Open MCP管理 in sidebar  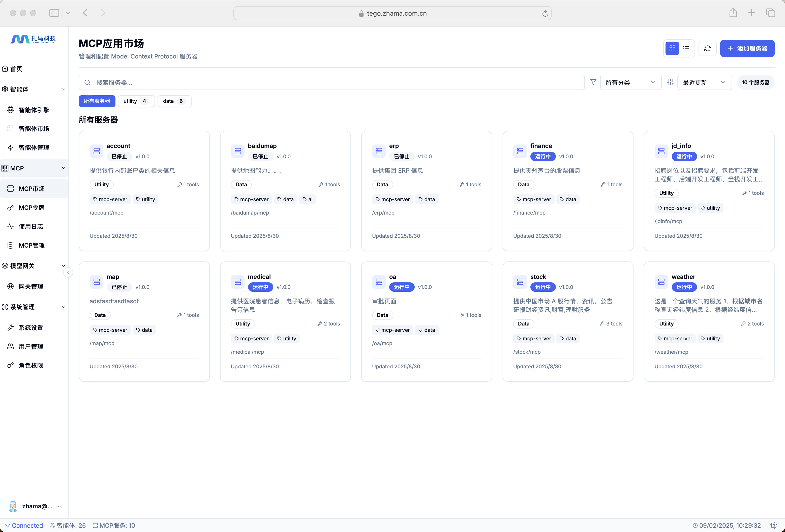tap(32, 245)
